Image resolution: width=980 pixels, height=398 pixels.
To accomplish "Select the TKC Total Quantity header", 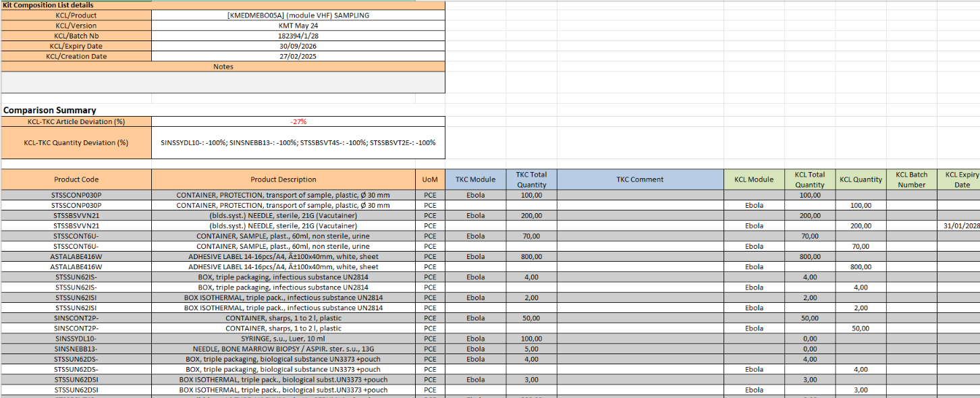I will (x=531, y=179).
